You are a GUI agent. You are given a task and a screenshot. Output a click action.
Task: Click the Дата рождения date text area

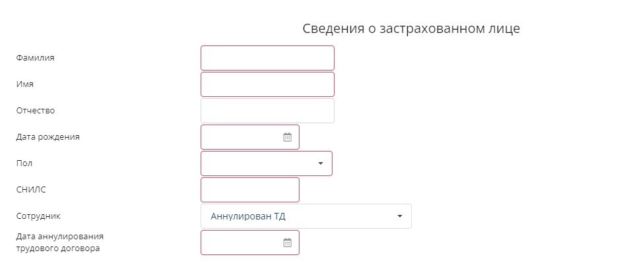[x=241, y=137]
